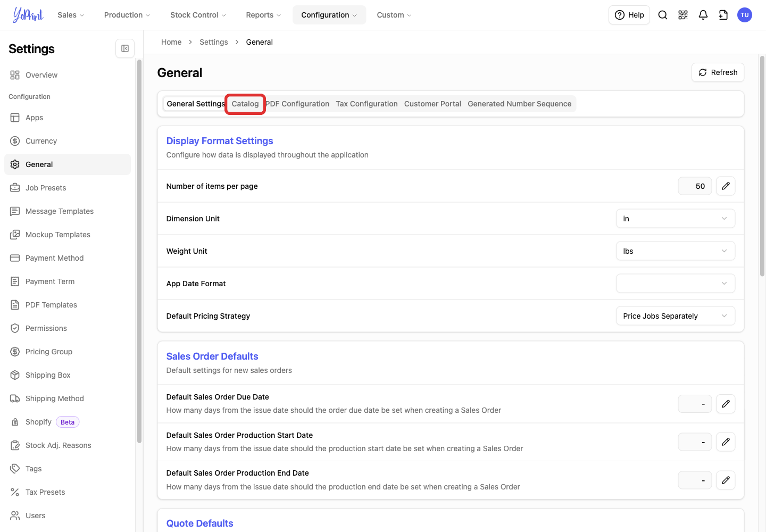Switch to Generated Number Sequence tab
The height and width of the screenshot is (532, 766).
click(x=520, y=104)
